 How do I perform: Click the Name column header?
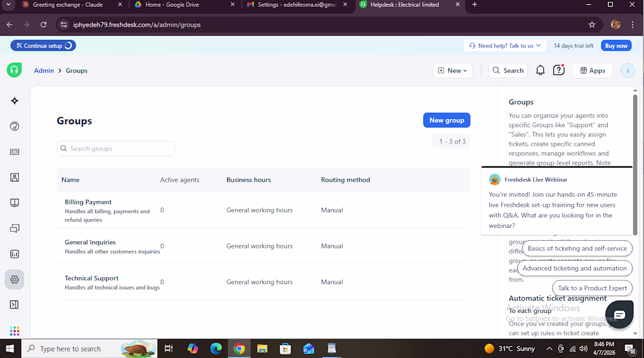tap(70, 180)
